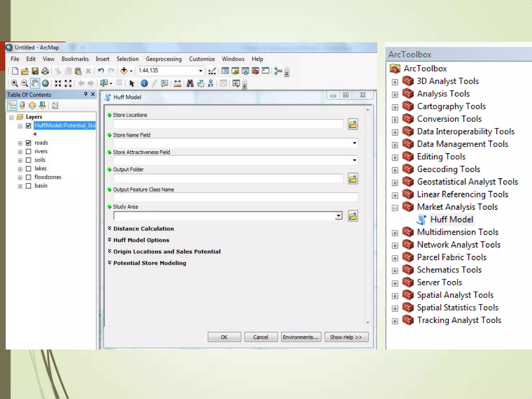Click the Go To XY icon

point(211,83)
